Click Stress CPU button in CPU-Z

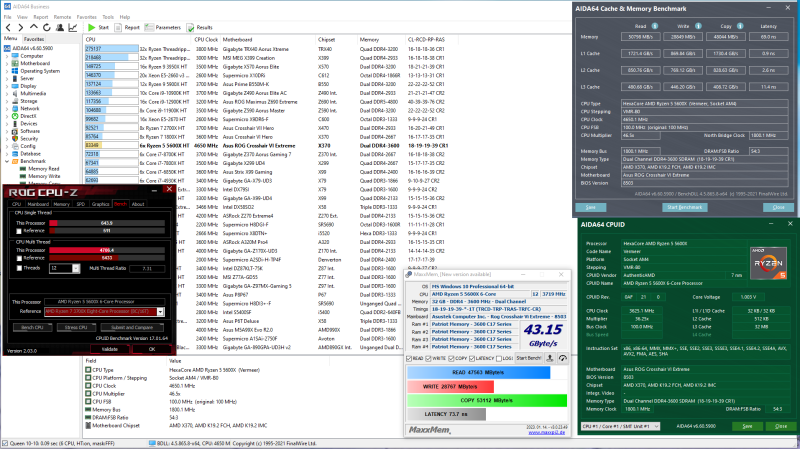(76, 327)
